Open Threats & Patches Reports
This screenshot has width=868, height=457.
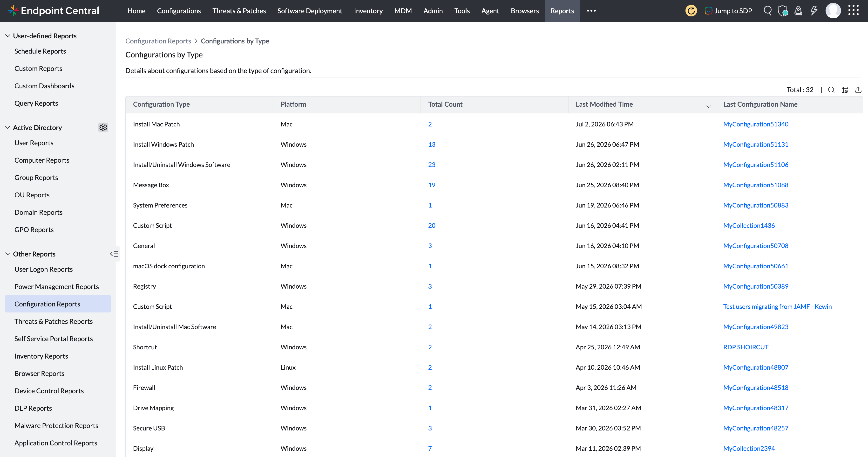click(x=53, y=321)
